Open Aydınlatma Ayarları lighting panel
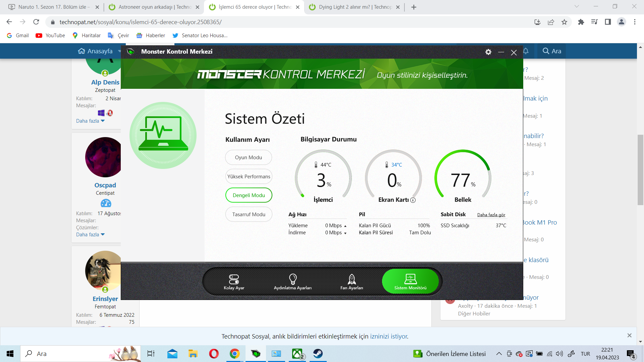The image size is (644, 362). 292,282
